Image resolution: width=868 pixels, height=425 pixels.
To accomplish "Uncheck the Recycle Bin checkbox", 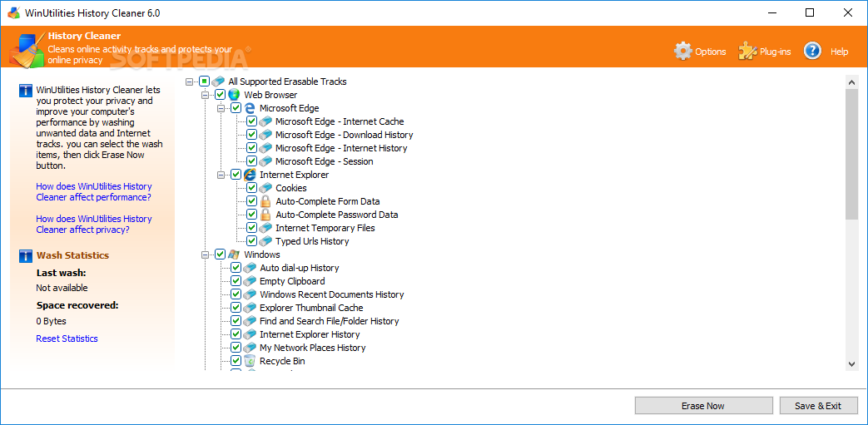I will click(x=236, y=361).
